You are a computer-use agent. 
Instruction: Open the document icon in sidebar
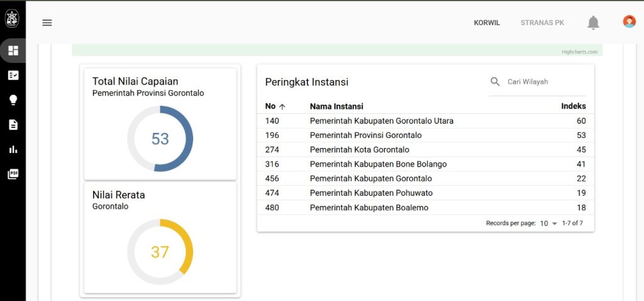pyautogui.click(x=13, y=125)
